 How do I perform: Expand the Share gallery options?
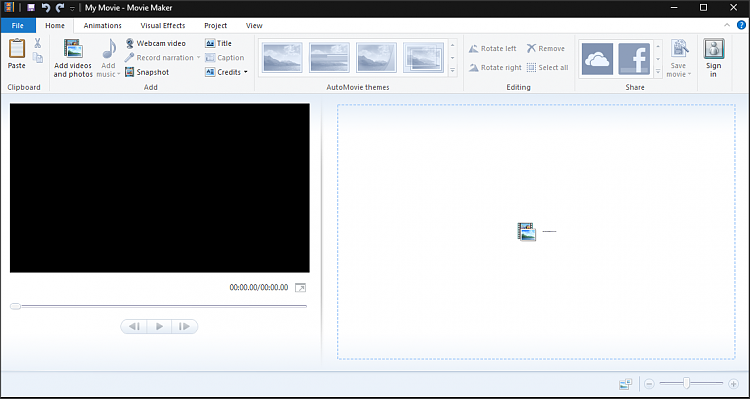(x=658, y=72)
